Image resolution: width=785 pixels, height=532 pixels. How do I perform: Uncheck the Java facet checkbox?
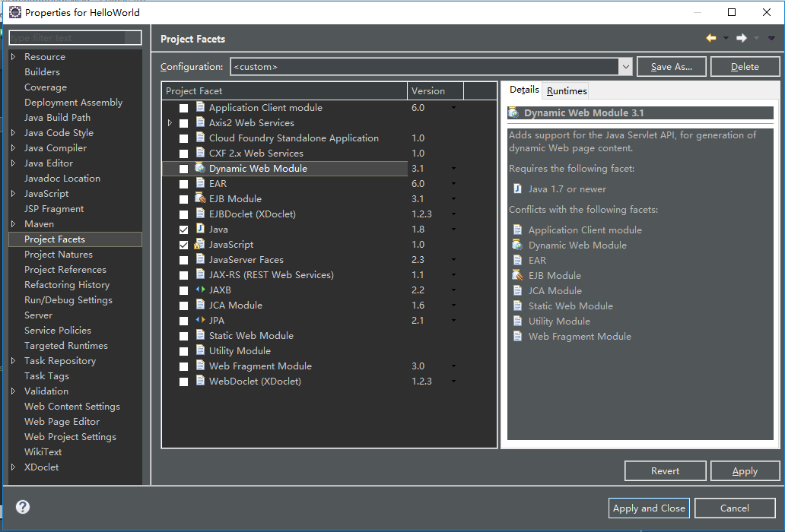(184, 230)
